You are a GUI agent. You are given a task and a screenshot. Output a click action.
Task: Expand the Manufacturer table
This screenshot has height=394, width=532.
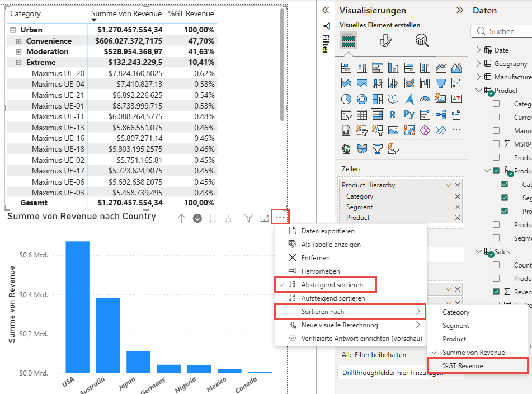(478, 77)
